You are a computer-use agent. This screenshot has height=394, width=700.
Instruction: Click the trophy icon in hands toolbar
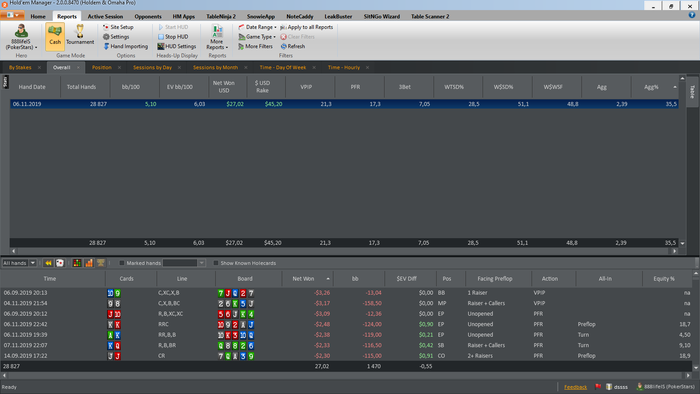101,263
